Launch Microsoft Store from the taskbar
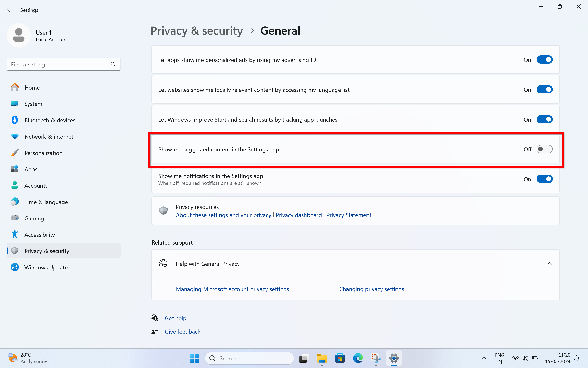 pos(340,358)
